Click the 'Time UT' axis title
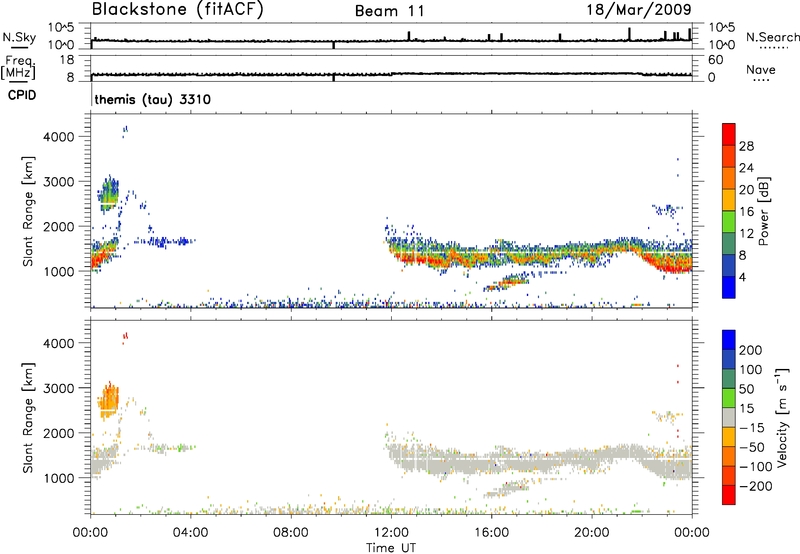 point(391,547)
